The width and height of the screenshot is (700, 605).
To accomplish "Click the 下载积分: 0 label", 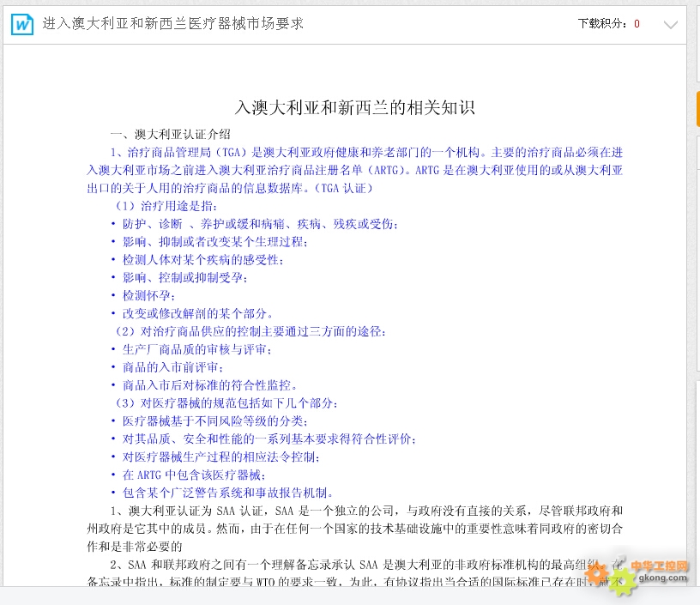I will click(608, 24).
